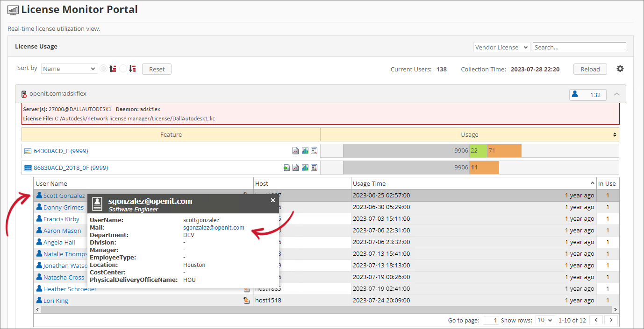Click the User Name column header
Image resolution: width=644 pixels, height=329 pixels.
(143, 183)
